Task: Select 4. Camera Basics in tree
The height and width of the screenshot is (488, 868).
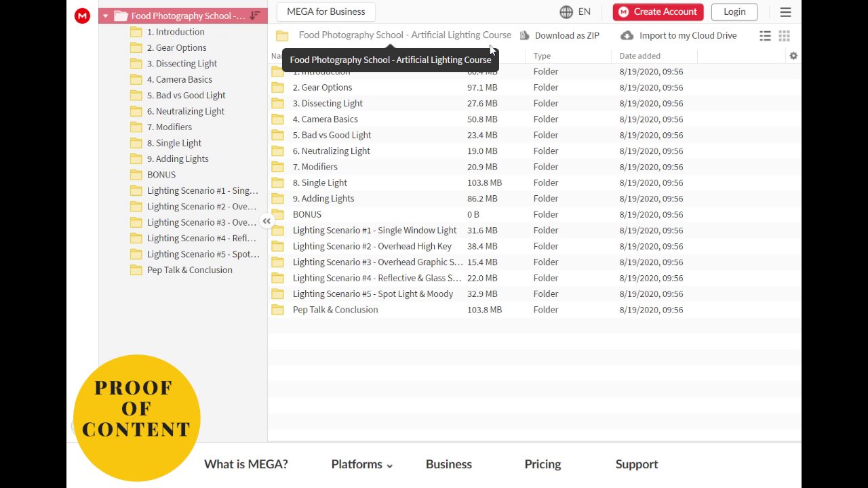Action: (x=179, y=79)
